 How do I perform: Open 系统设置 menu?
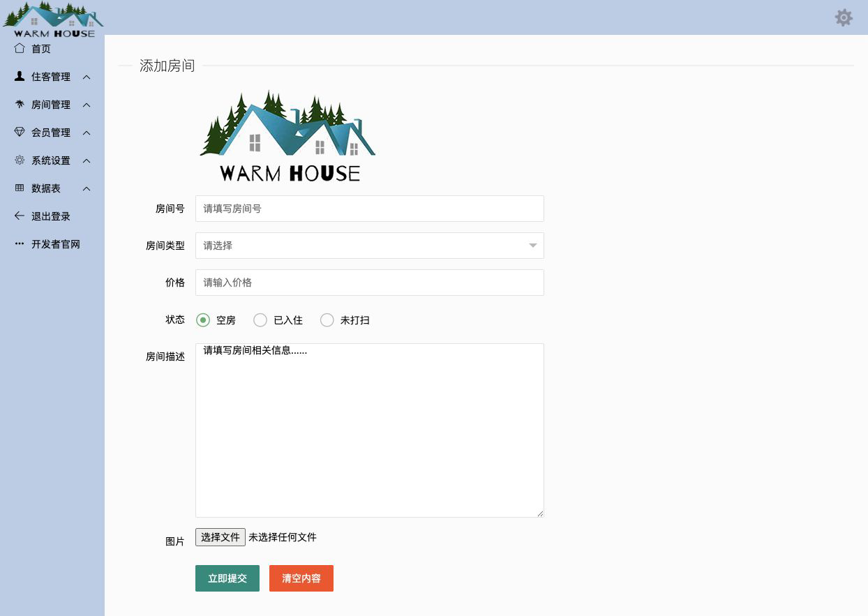point(52,160)
